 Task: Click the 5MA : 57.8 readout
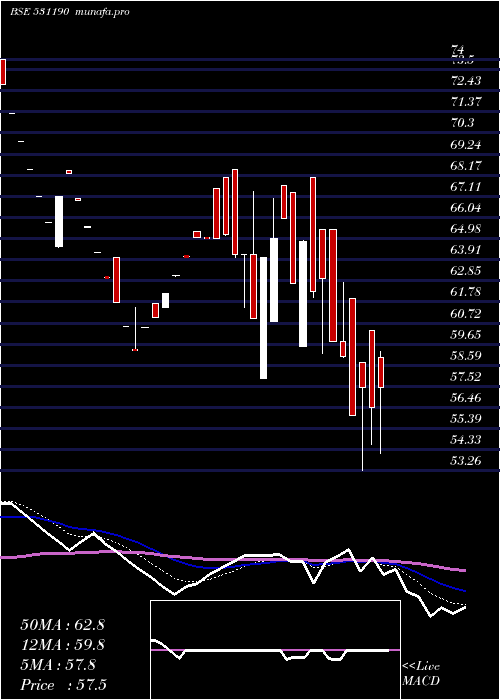pyautogui.click(x=58, y=665)
